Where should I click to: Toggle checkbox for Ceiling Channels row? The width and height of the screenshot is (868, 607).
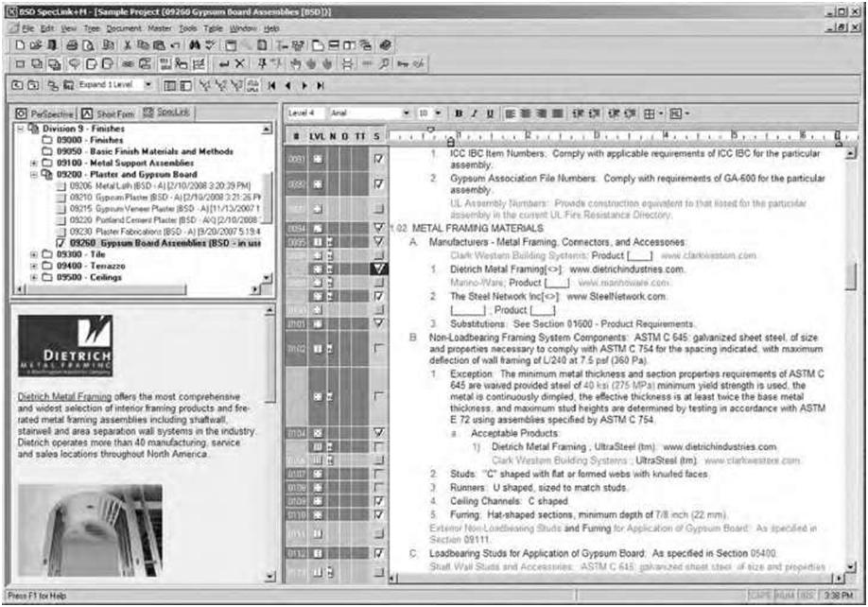pos(378,501)
